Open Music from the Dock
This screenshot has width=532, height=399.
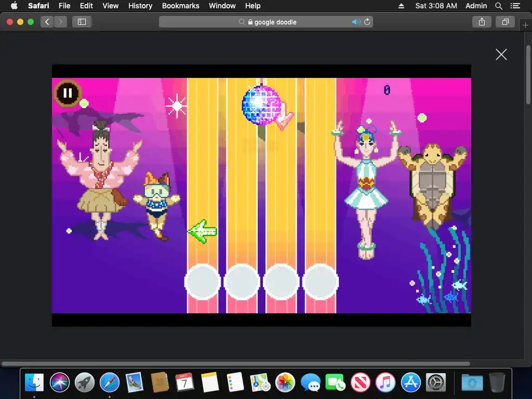(385, 382)
